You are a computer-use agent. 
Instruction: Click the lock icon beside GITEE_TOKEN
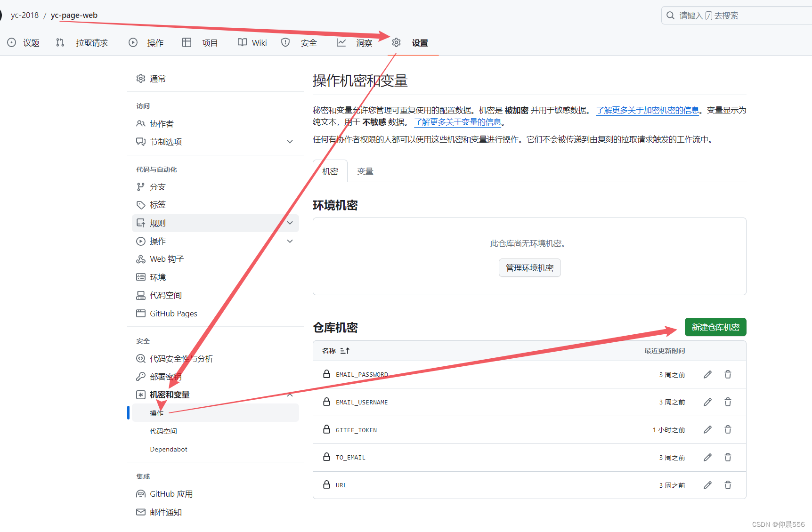pyautogui.click(x=326, y=429)
